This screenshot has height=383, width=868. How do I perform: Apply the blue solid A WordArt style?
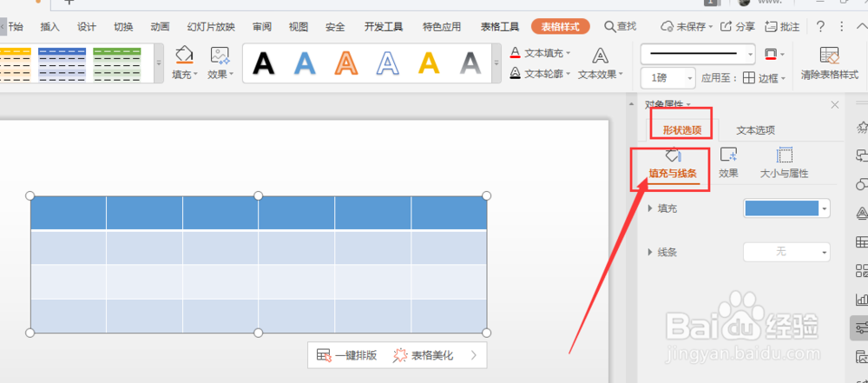[305, 63]
